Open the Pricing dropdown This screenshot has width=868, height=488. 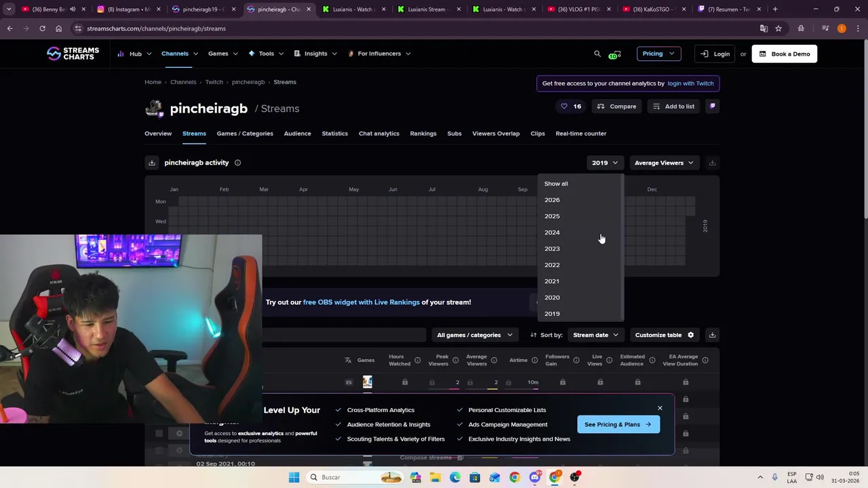point(658,54)
